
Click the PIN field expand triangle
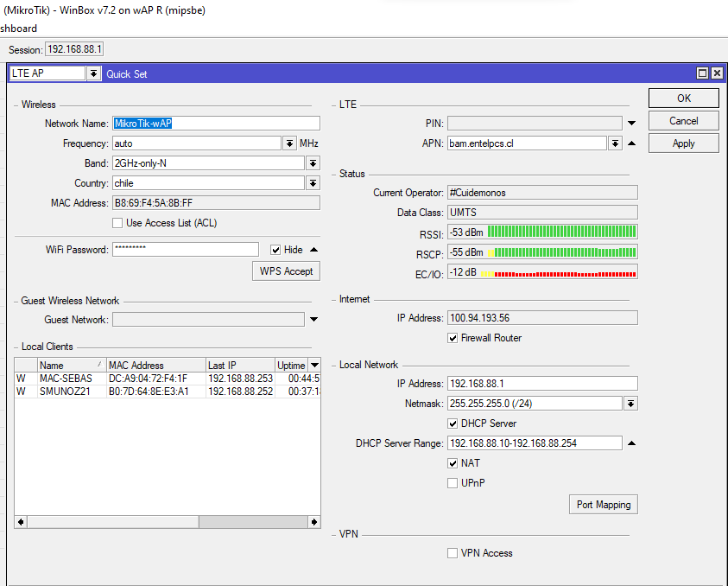pos(631,124)
